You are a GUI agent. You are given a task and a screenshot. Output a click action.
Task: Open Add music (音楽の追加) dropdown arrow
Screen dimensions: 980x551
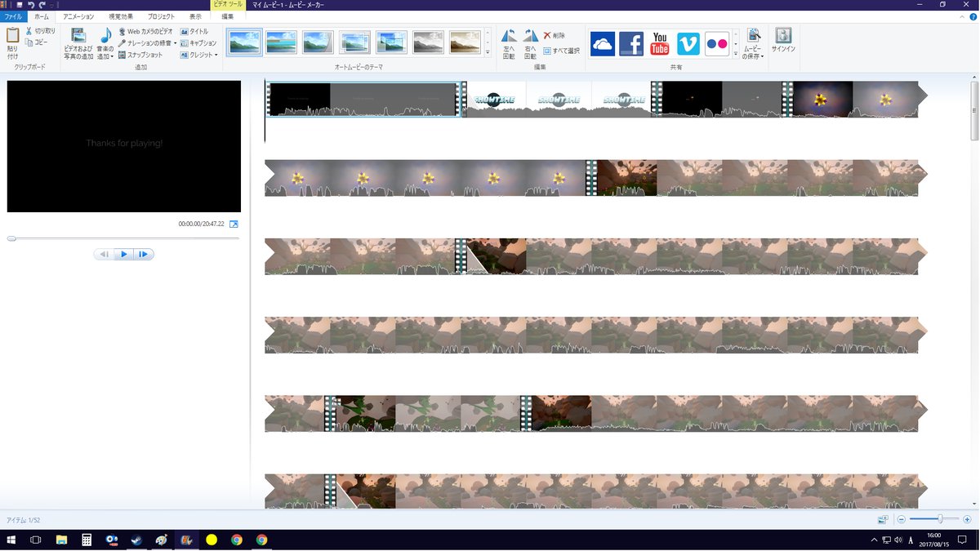coord(112,57)
